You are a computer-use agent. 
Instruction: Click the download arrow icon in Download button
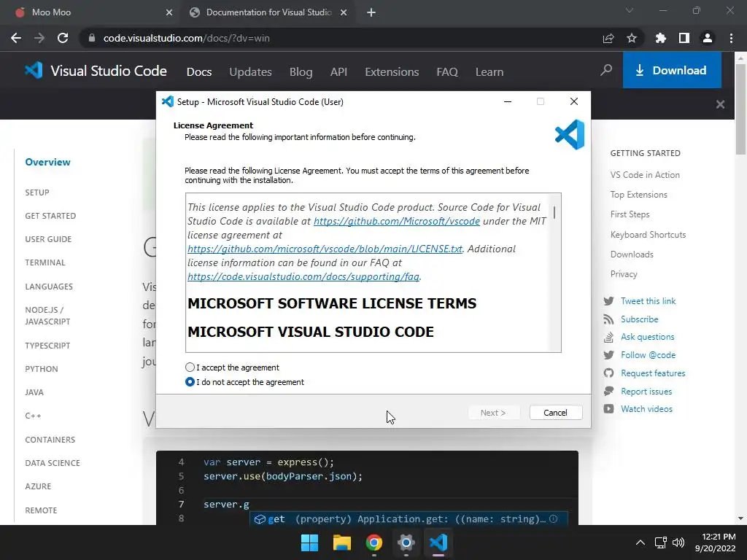point(640,71)
